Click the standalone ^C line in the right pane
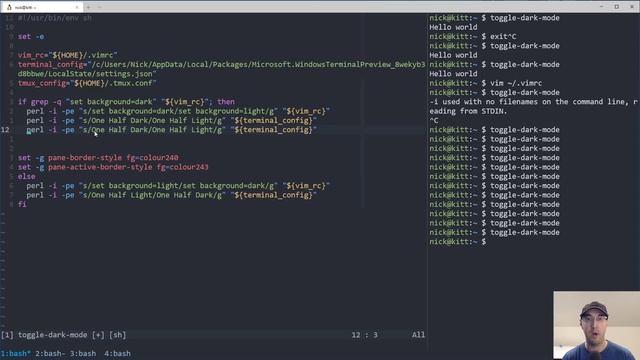The height and width of the screenshot is (360, 640). tap(433, 120)
